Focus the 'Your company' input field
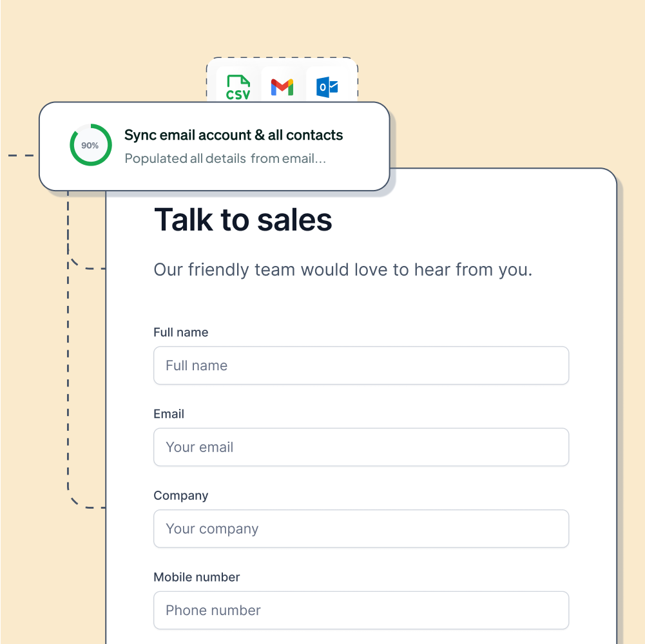645x644 pixels. pyautogui.click(x=361, y=529)
